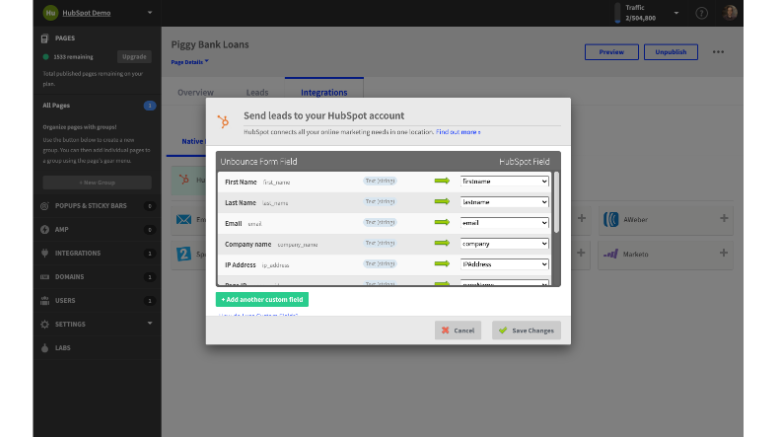Switch to the Overview tab
The height and width of the screenshot is (437, 777).
point(195,92)
